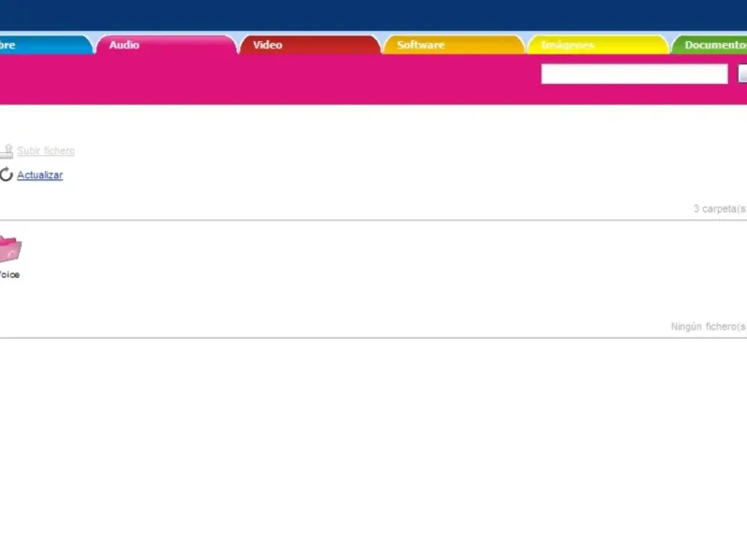Open the green Documentos tab
Viewport: 747px width, 560px height.
pos(710,45)
